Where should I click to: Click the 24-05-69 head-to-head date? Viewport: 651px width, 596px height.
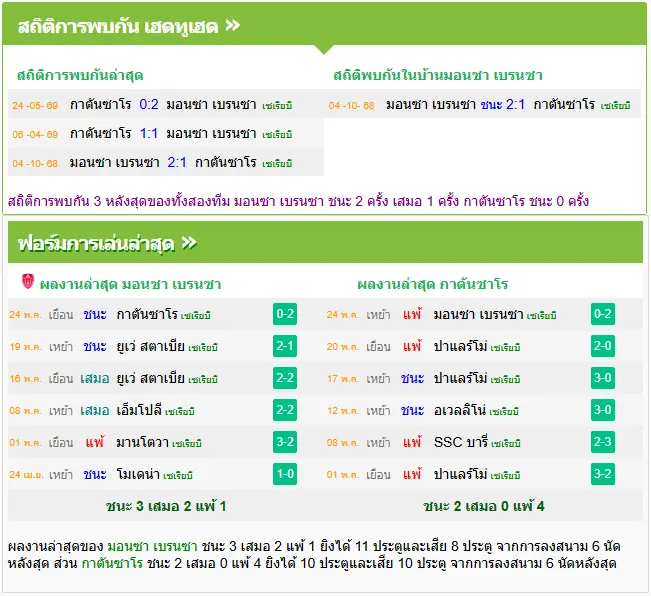pyautogui.click(x=35, y=105)
